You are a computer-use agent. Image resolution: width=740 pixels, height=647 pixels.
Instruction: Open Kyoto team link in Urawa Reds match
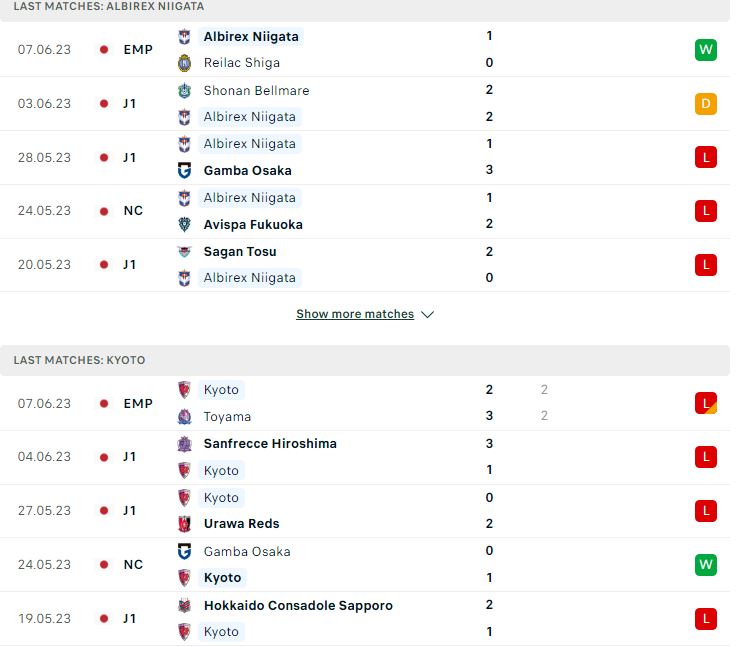(221, 497)
